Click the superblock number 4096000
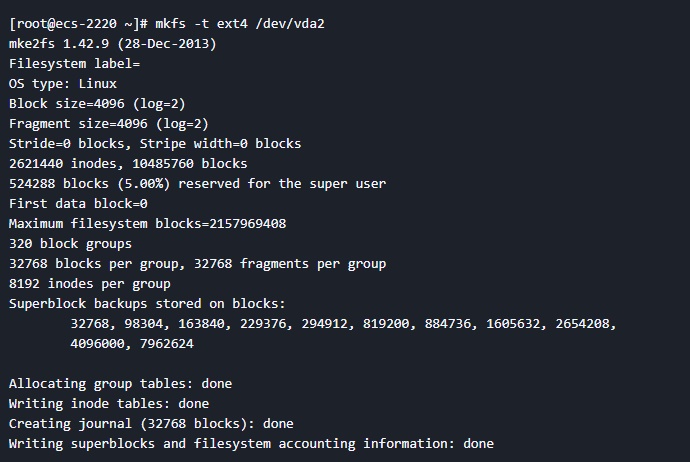This screenshot has width=690, height=462. [97, 343]
